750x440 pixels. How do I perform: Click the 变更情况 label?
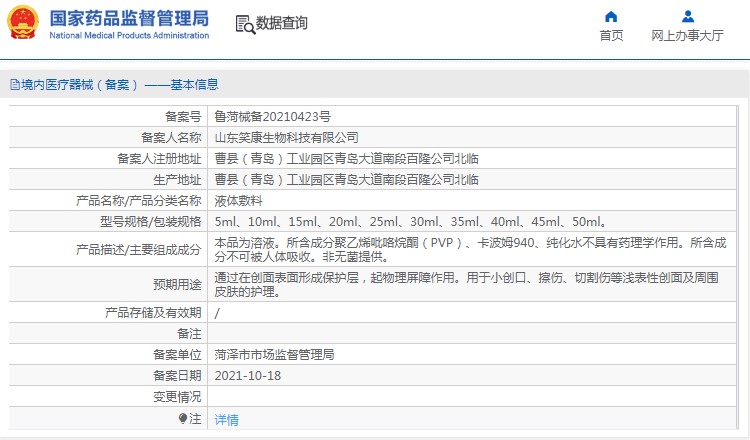177,396
